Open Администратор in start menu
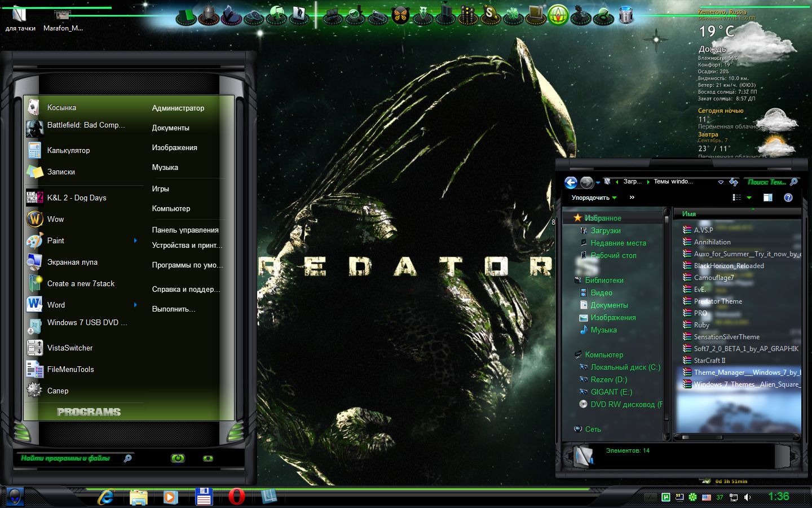 tap(178, 108)
